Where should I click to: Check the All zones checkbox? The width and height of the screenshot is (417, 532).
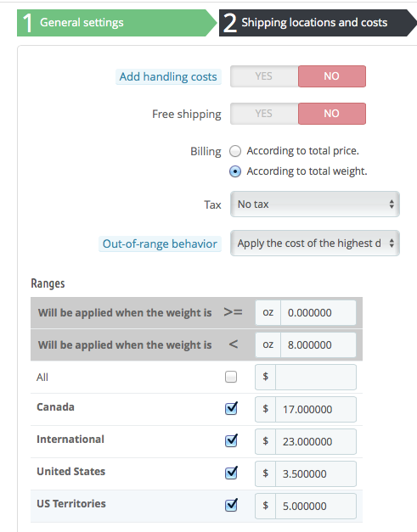[231, 377]
